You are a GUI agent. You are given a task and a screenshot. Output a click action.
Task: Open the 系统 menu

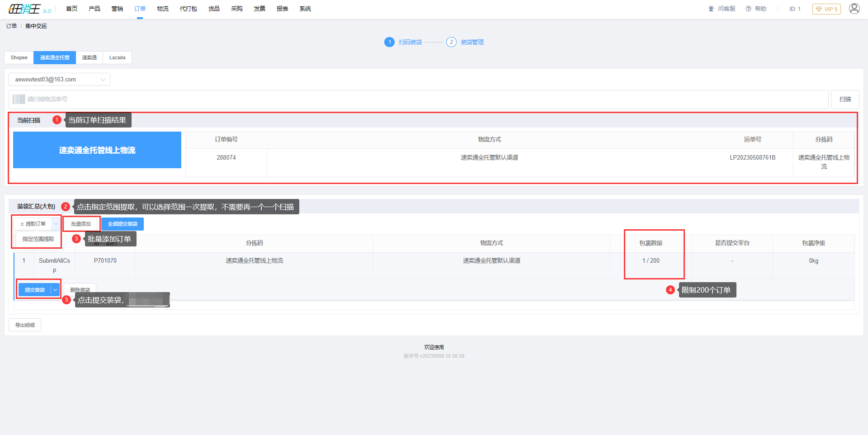[305, 9]
